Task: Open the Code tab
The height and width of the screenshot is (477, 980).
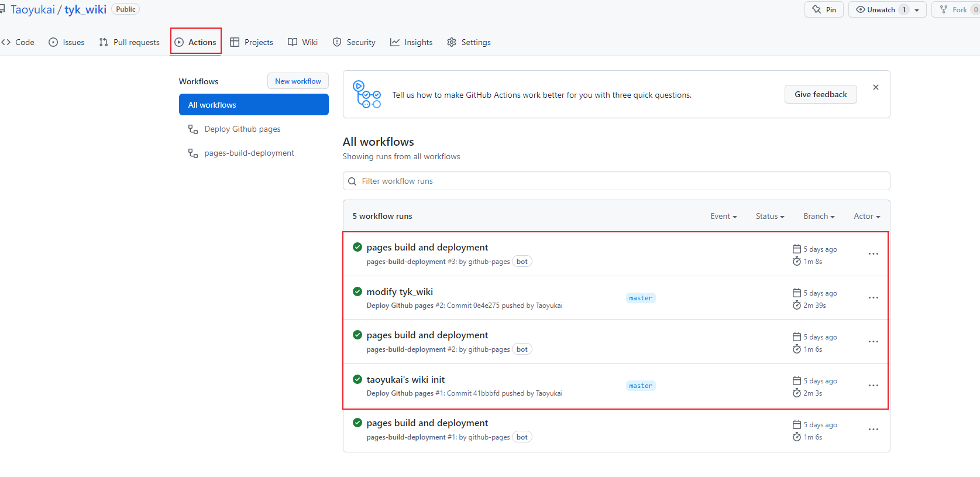Action: coord(18,42)
